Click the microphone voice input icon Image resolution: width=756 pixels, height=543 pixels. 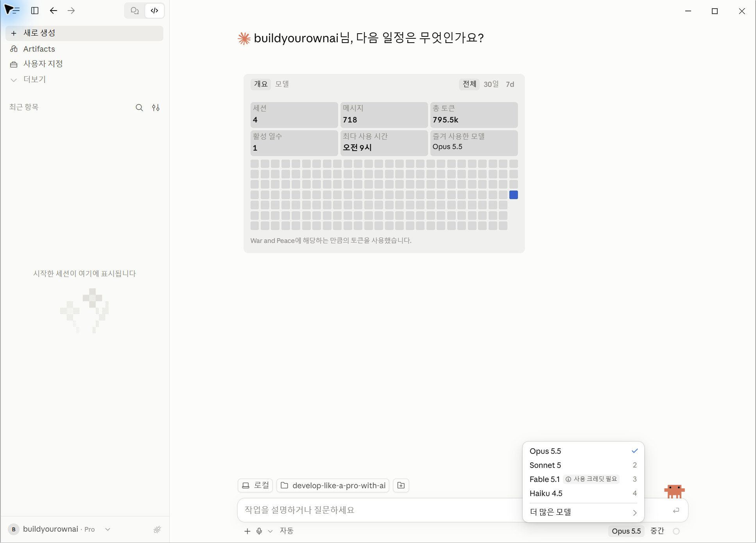pyautogui.click(x=259, y=531)
